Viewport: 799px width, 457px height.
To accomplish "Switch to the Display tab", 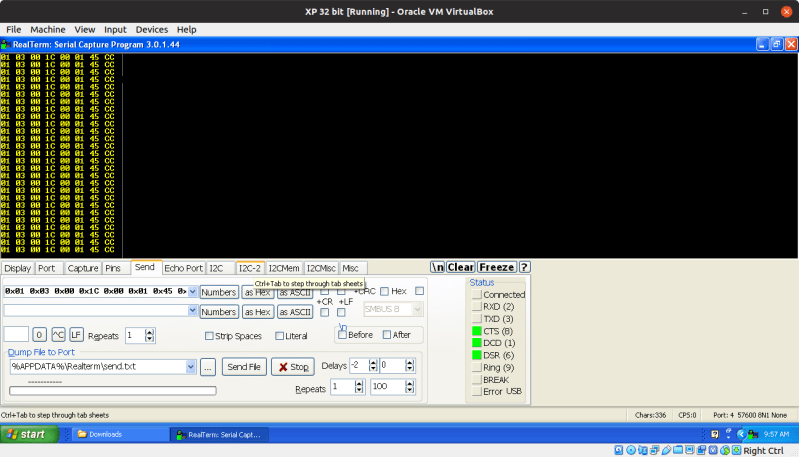I will tap(17, 268).
